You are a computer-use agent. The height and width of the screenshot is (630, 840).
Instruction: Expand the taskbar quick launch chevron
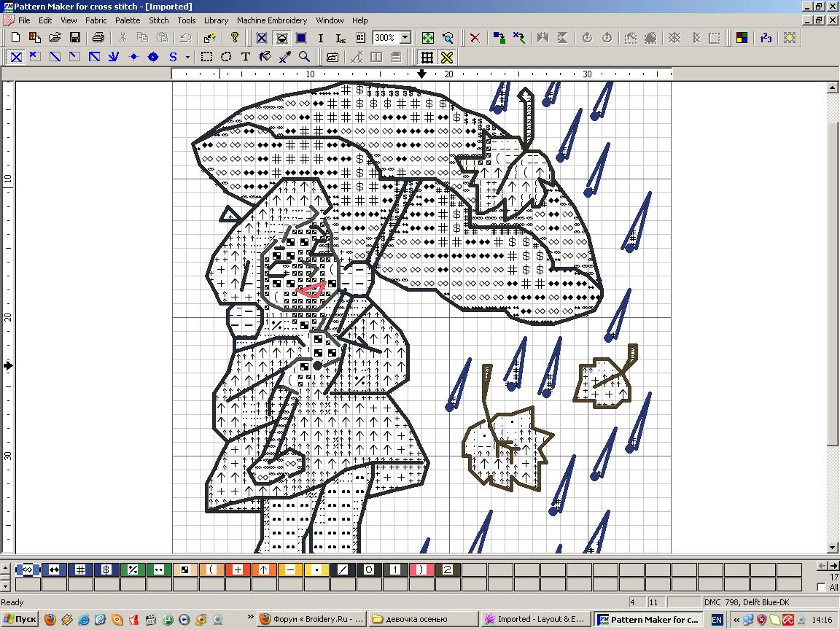(250, 617)
